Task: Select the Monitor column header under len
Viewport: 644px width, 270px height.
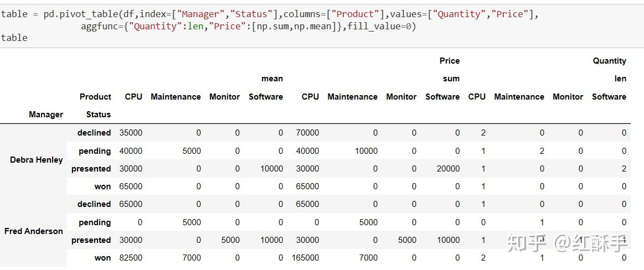Action: point(568,96)
